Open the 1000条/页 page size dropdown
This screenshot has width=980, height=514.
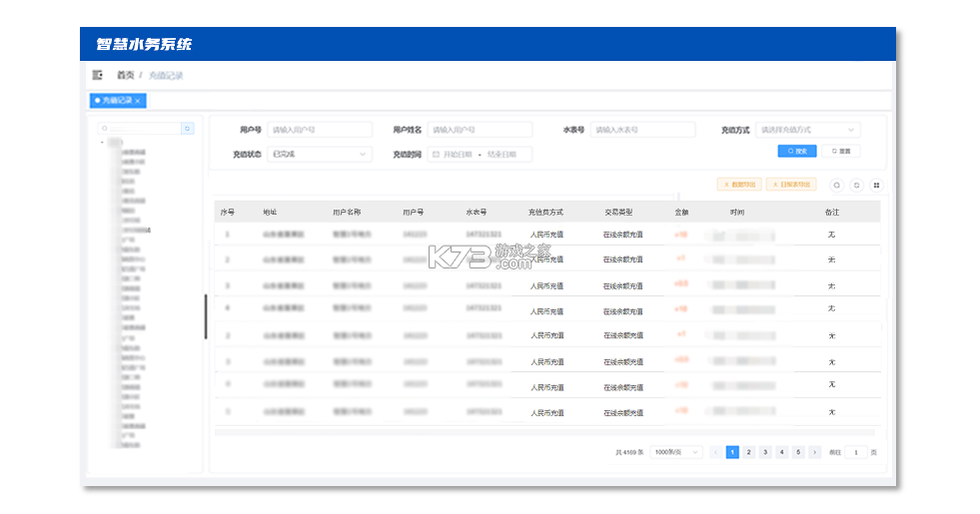pyautogui.click(x=676, y=452)
